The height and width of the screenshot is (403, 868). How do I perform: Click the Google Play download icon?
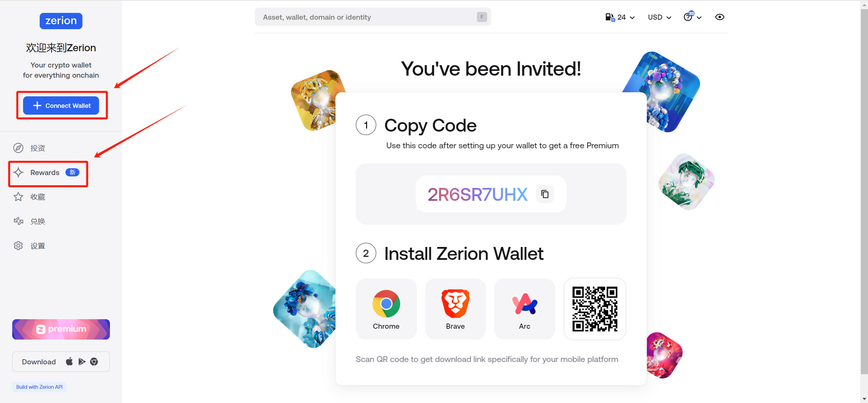(81, 362)
